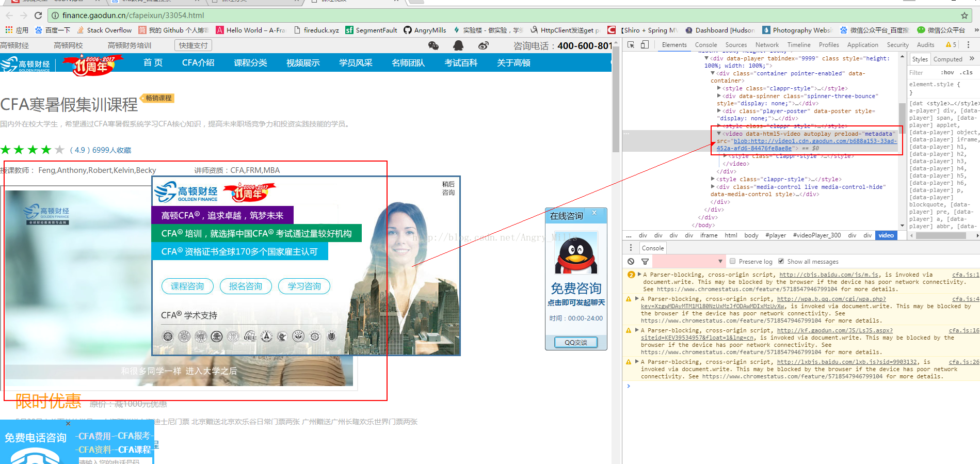Click the address bar URL field
Viewport: 980px width, 464px height.
pyautogui.click(x=506, y=15)
